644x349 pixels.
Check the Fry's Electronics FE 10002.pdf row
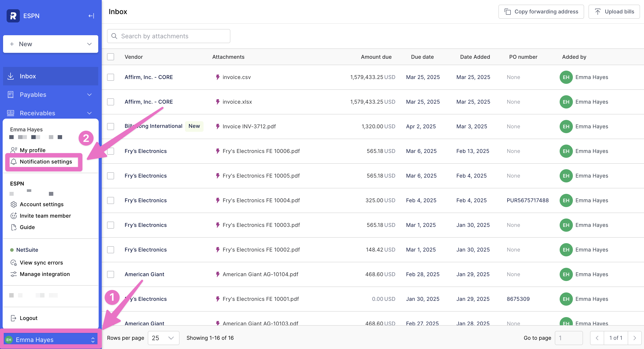(111, 250)
